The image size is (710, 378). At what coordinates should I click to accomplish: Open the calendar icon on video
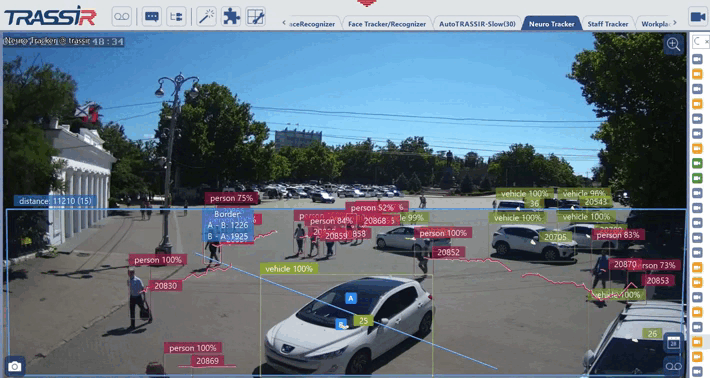(x=673, y=343)
